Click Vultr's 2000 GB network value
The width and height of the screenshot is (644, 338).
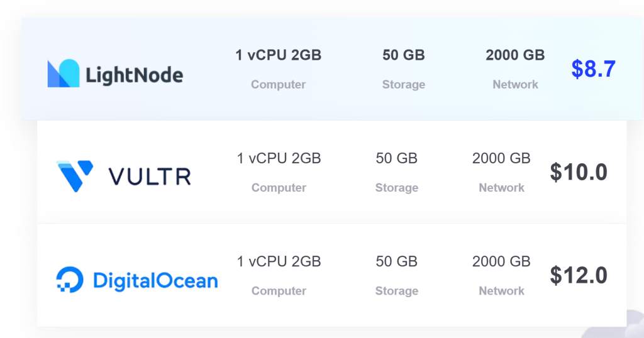(x=501, y=158)
